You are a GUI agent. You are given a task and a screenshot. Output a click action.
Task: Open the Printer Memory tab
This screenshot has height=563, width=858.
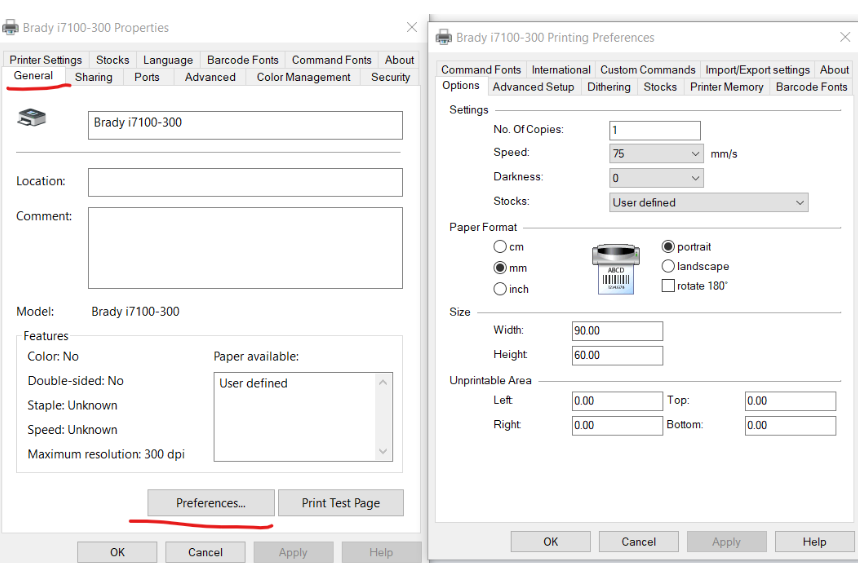[727, 87]
